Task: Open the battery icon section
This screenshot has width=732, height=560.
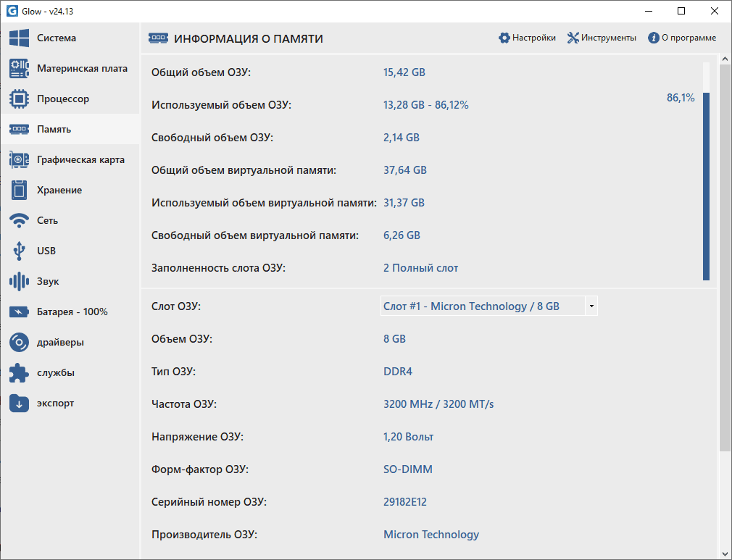Action: pos(19,312)
